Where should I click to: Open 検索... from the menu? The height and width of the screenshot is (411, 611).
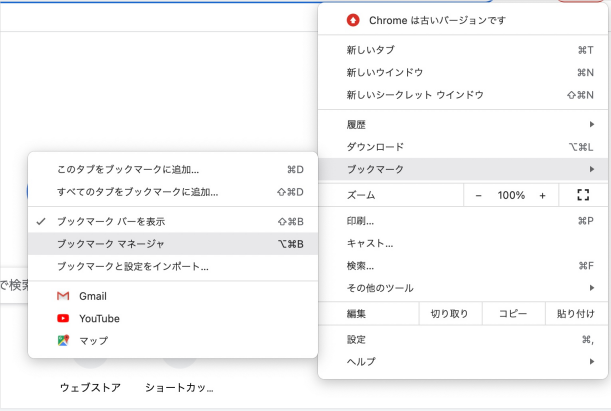click(x=463, y=266)
